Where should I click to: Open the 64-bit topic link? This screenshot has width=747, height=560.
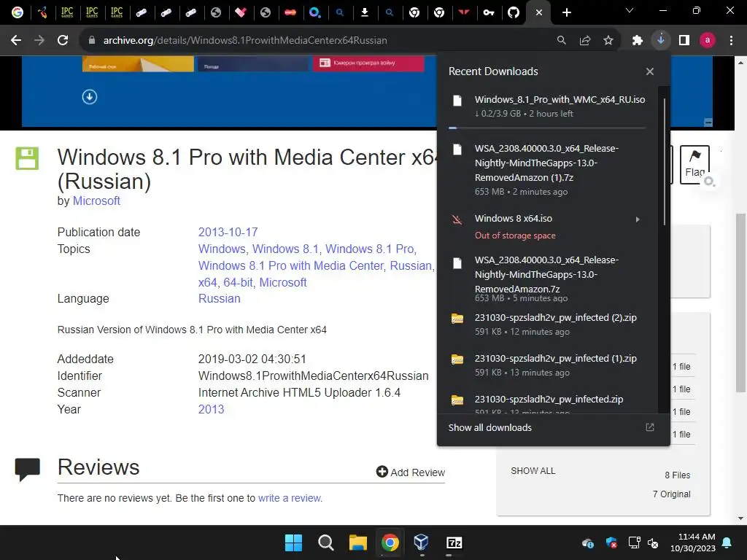pyautogui.click(x=238, y=282)
